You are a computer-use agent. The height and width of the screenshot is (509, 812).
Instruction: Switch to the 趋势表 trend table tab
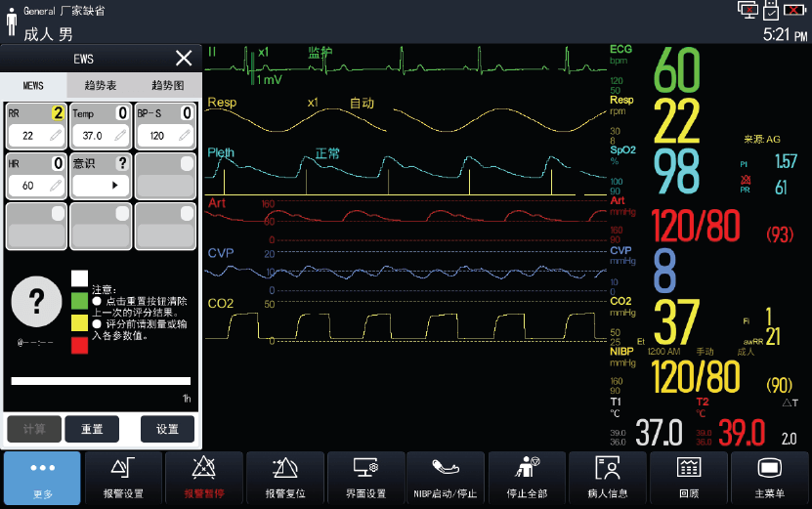click(x=101, y=85)
